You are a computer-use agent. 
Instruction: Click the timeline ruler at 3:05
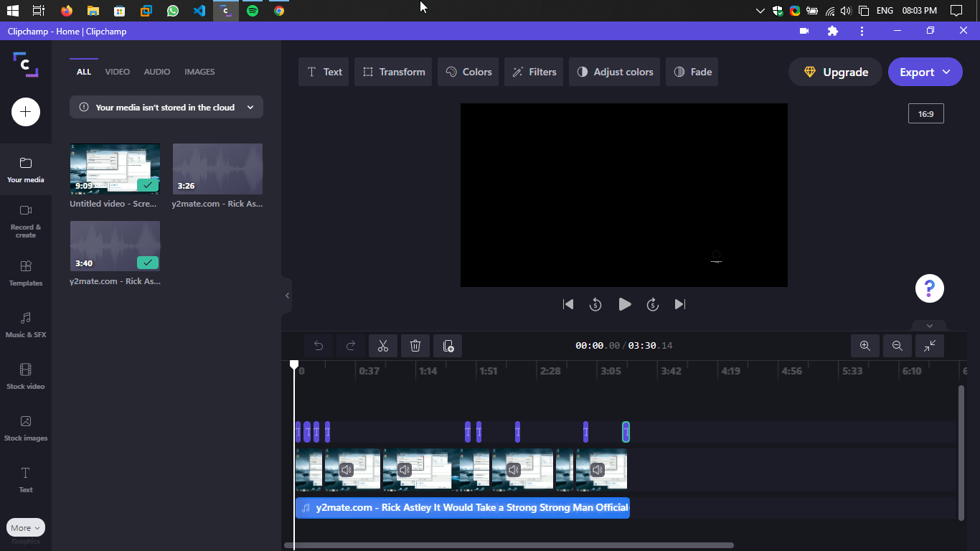coord(611,371)
